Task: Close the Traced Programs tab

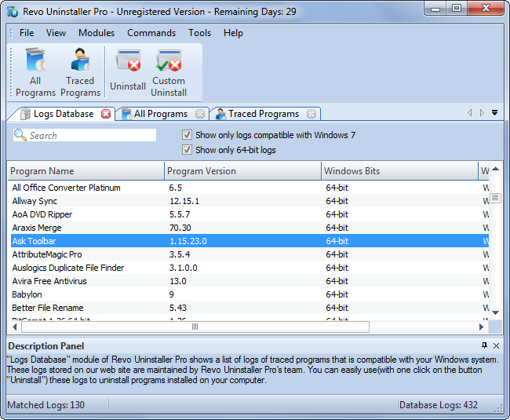Action: point(311,114)
